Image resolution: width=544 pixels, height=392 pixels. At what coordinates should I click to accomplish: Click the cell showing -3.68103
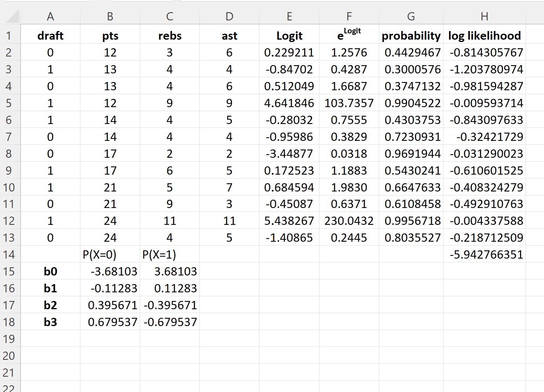click(x=110, y=271)
